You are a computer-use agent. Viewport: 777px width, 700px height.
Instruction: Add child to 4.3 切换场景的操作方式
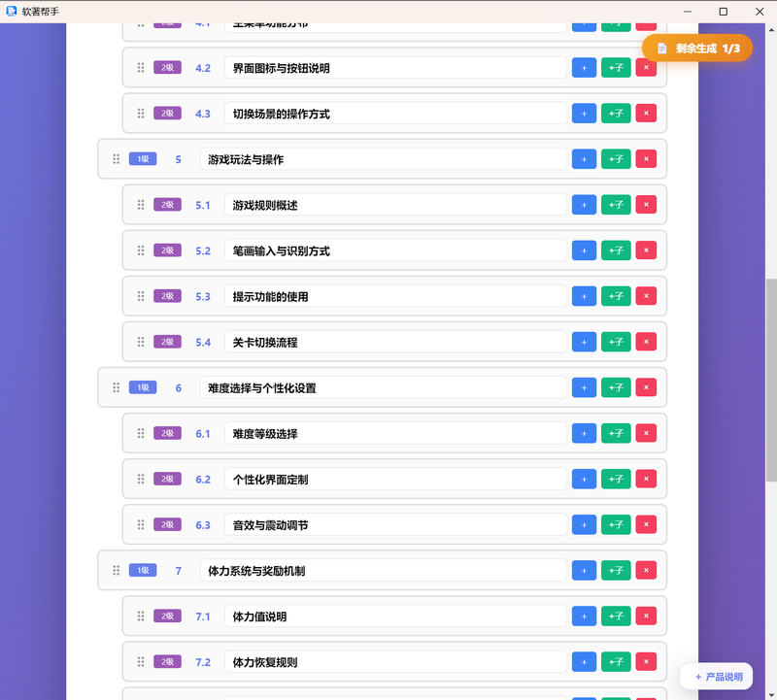(616, 114)
